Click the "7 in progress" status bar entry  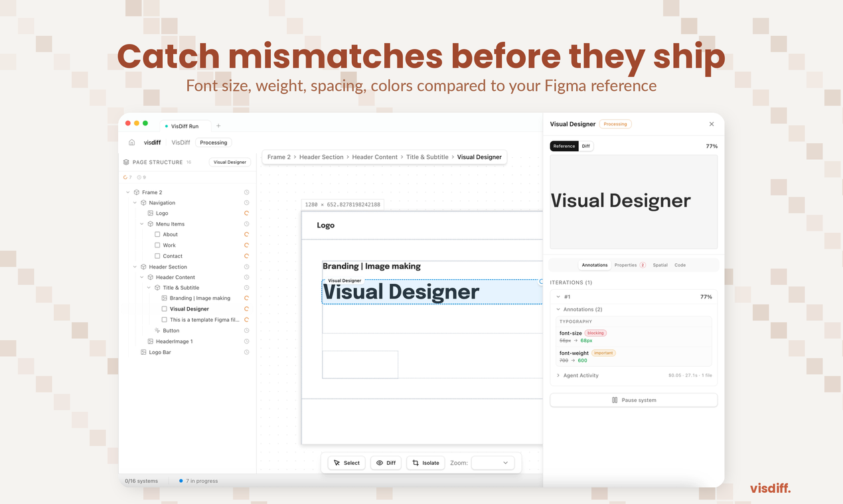coord(198,481)
